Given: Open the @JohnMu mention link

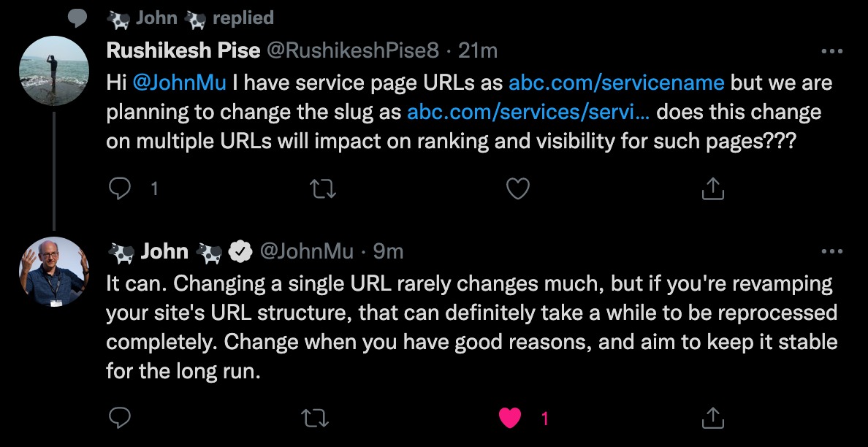Looking at the screenshot, I should [x=179, y=83].
